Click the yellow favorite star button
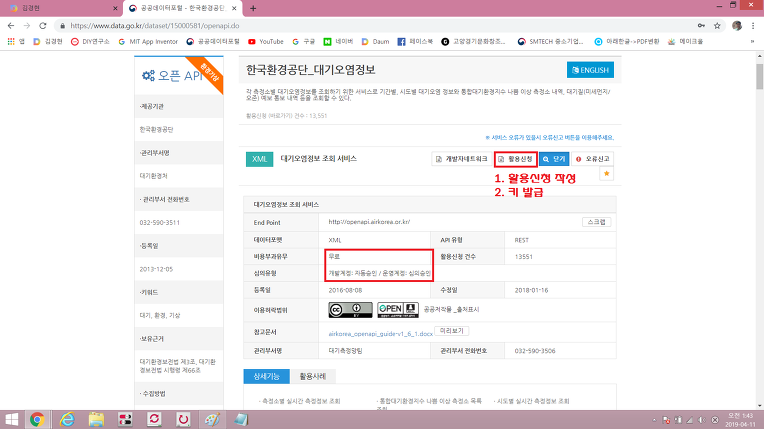The height and width of the screenshot is (429, 764). pyautogui.click(x=607, y=174)
